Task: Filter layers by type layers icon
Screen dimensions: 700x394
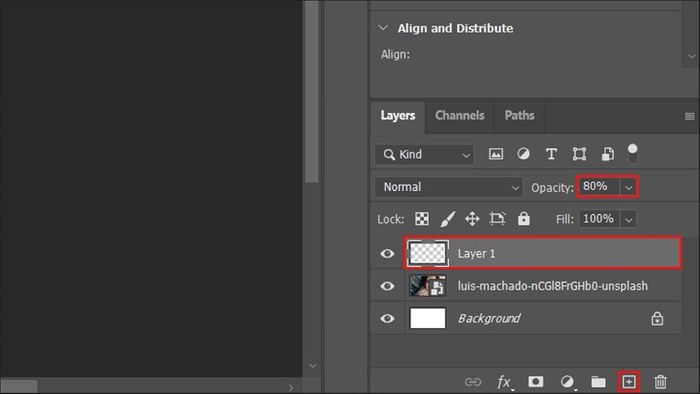Action: [551, 154]
